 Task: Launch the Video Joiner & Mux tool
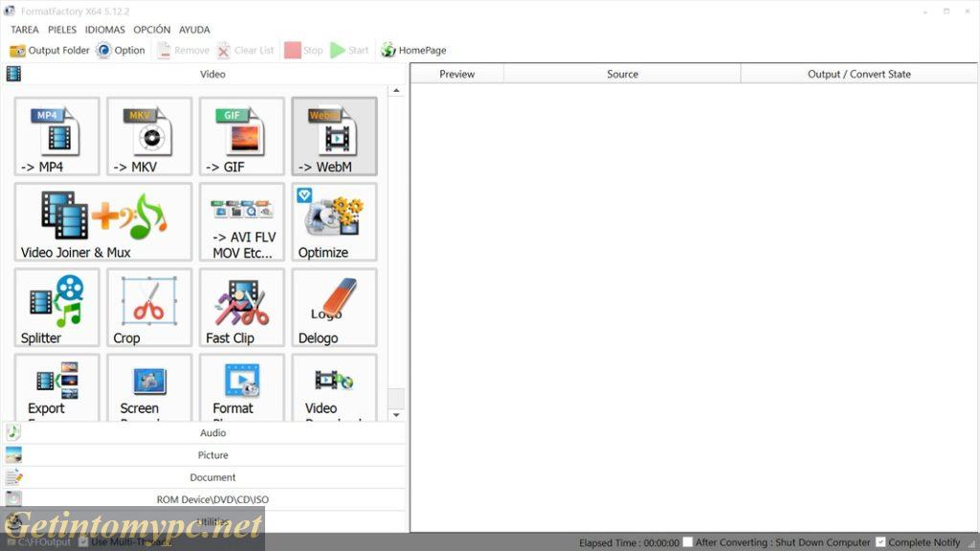click(x=102, y=222)
